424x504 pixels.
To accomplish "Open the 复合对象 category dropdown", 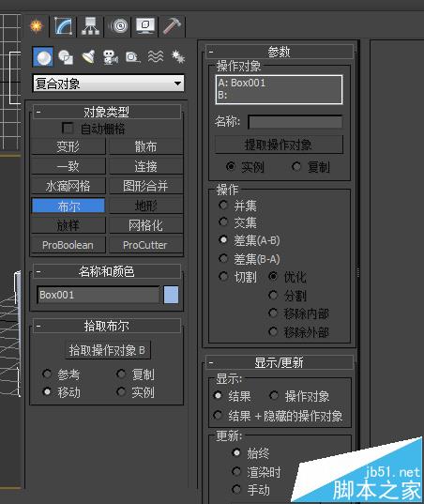I will pos(109,84).
